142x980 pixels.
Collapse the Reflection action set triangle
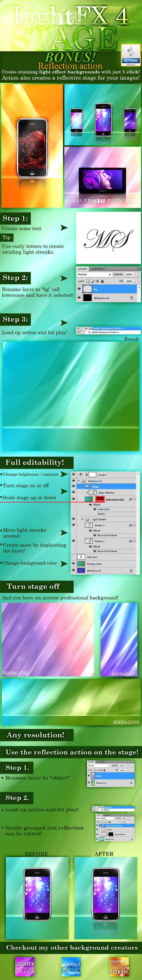click(x=100, y=807)
